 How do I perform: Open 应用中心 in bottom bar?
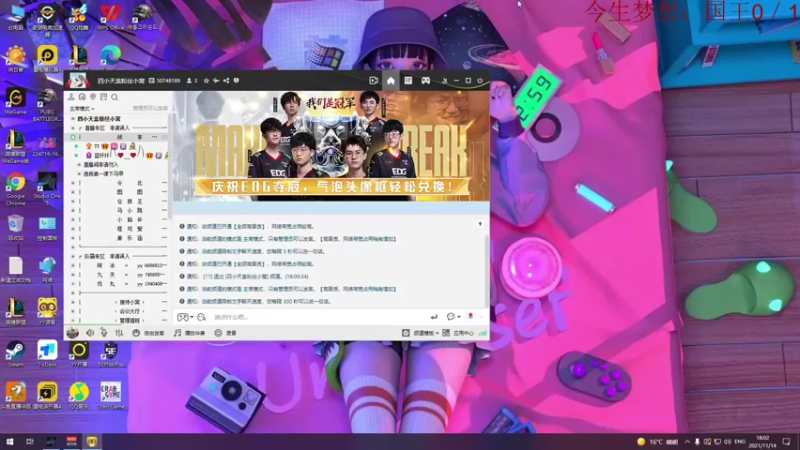click(458, 333)
